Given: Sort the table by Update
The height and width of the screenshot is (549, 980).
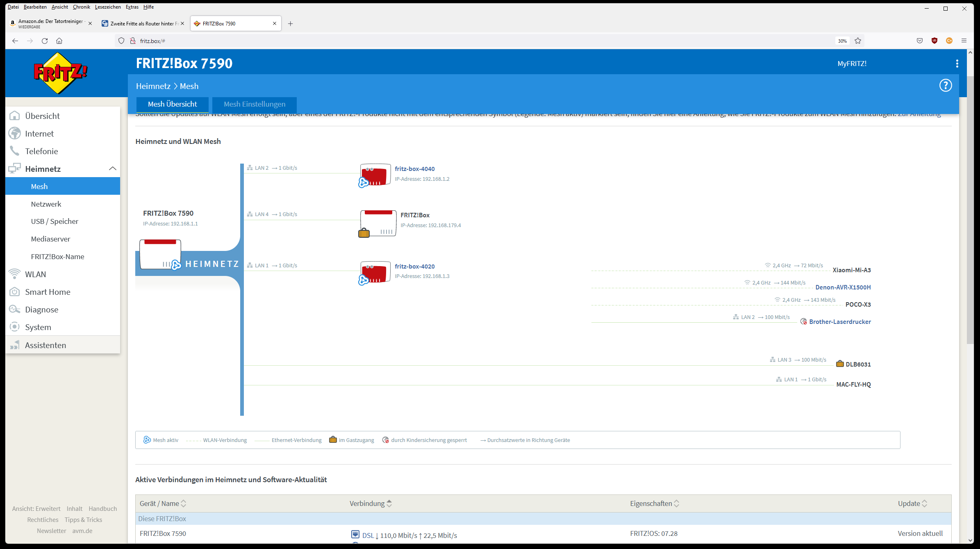Looking at the screenshot, I should point(912,503).
